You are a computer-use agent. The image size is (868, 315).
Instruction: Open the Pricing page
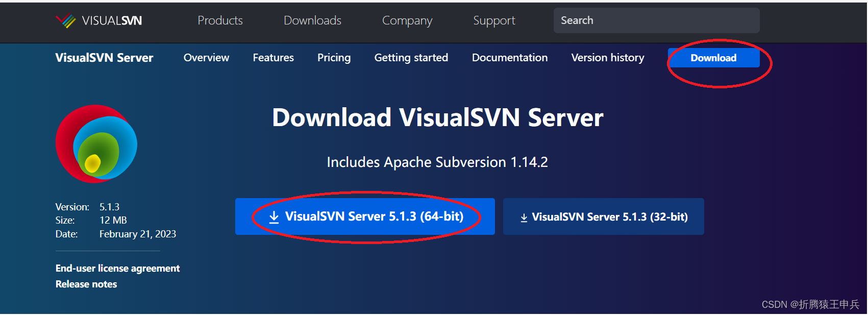click(334, 58)
